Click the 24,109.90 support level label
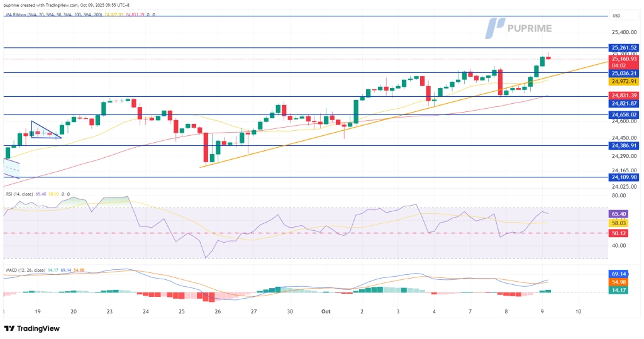The image size is (644, 339). (x=624, y=177)
